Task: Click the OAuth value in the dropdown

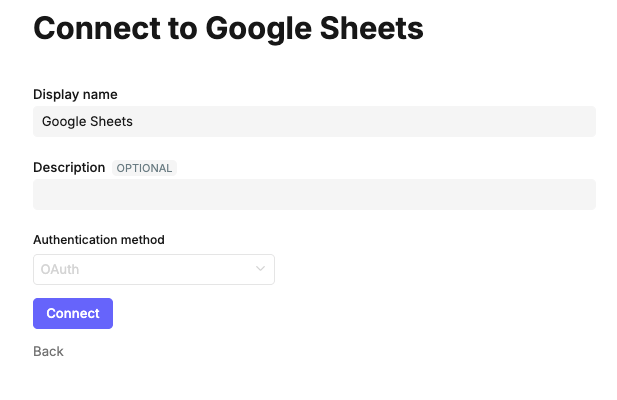Action: click(60, 269)
